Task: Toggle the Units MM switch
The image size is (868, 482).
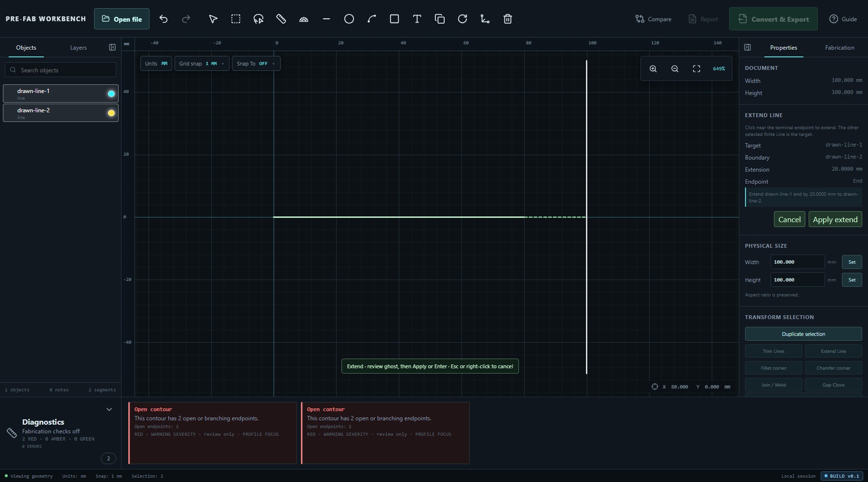Action: [156, 64]
